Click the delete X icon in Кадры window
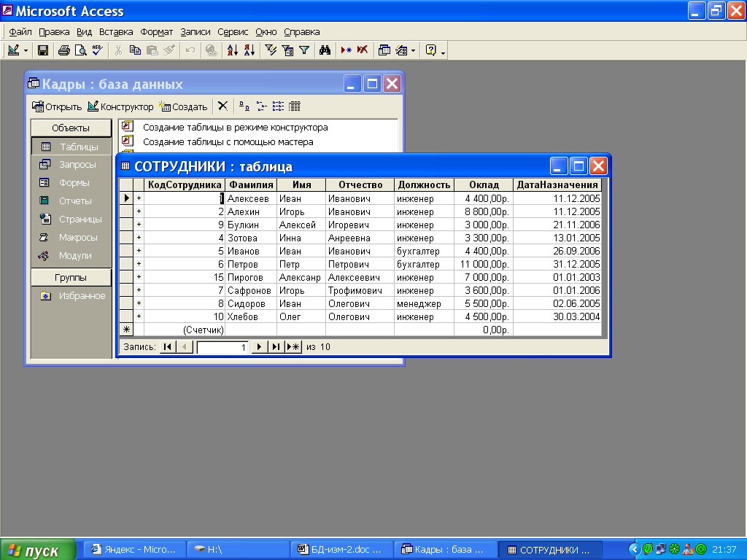 [x=222, y=106]
